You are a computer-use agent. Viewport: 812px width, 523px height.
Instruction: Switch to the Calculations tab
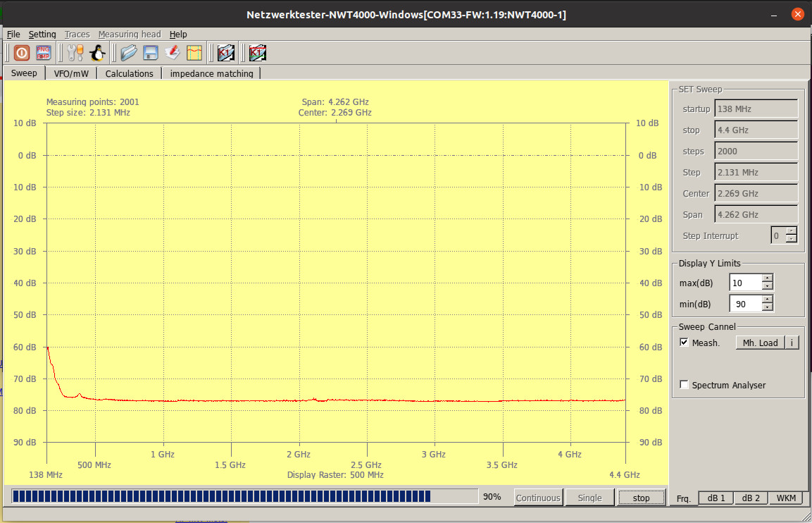coord(130,73)
